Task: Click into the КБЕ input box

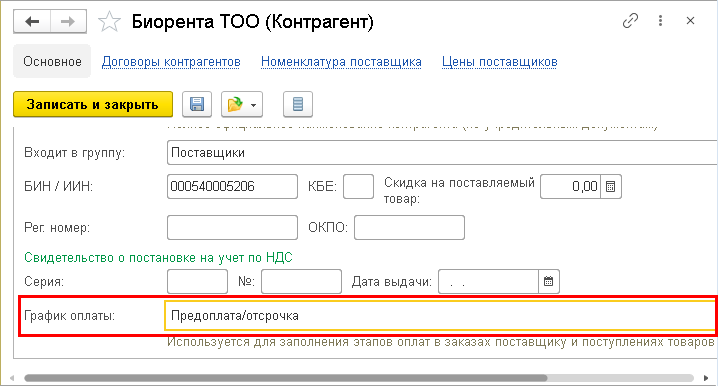Action: coord(358,186)
